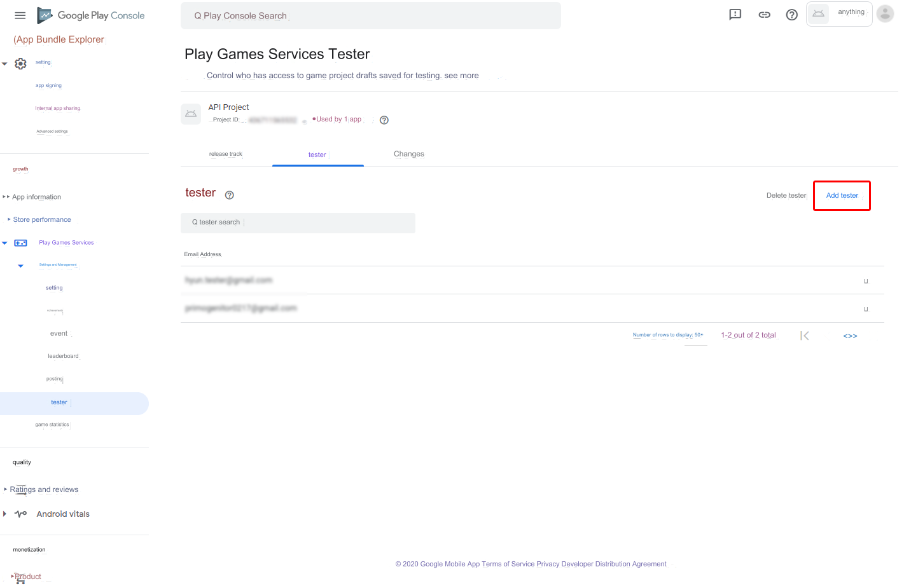Expand the Android vitals section arrow

pos(4,514)
